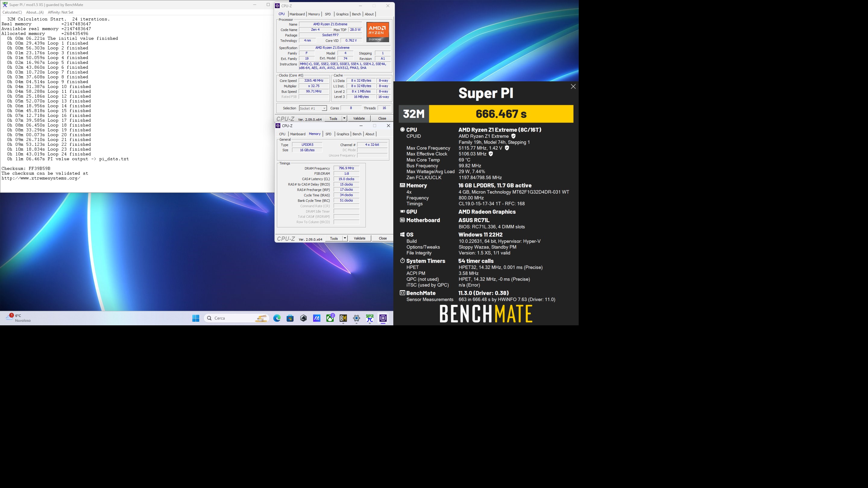Select the Memory tab in top CPU-Z
Viewport: 868px width, 488px height.
314,14
